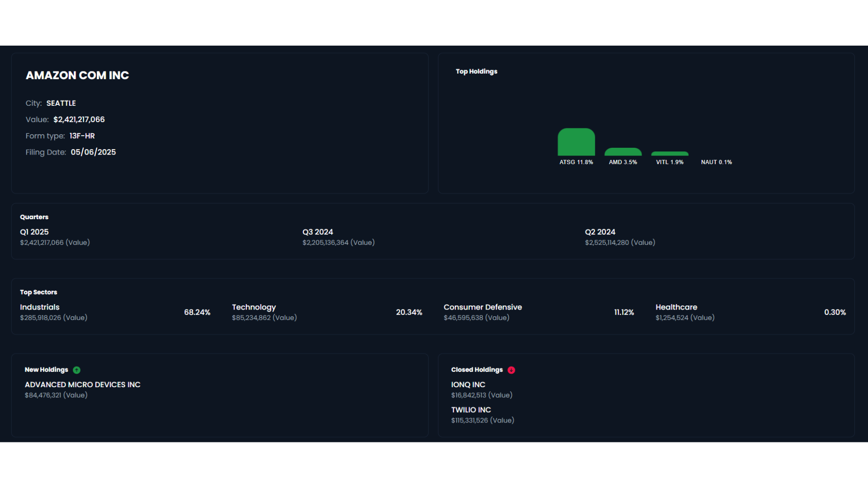
Task: Open IONQ INC closed holding
Action: tap(468, 385)
